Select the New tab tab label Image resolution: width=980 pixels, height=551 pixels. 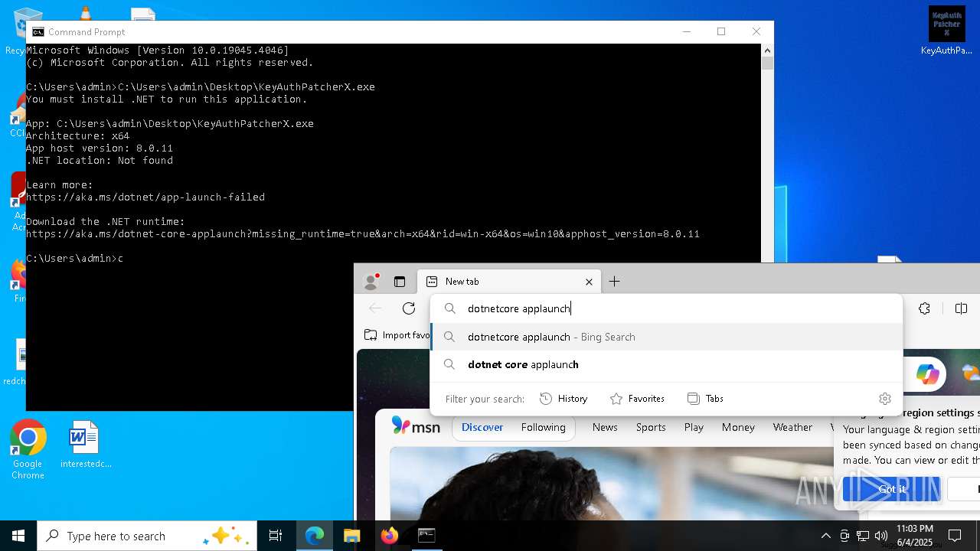462,282
